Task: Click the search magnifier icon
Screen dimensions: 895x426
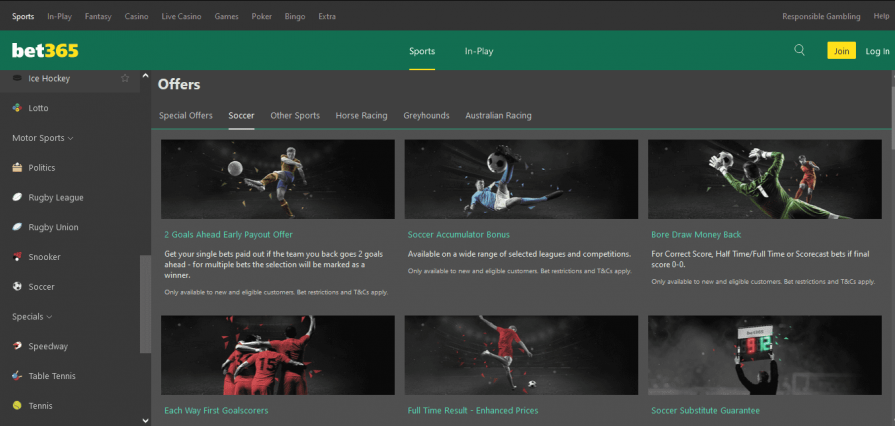Action: 799,50
